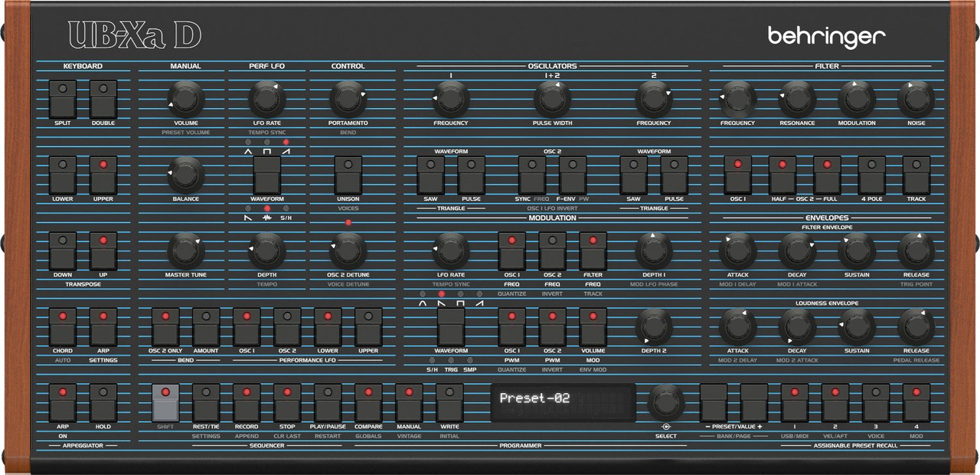Click the sequencer RECORD button
The image size is (980, 475).
247,402
